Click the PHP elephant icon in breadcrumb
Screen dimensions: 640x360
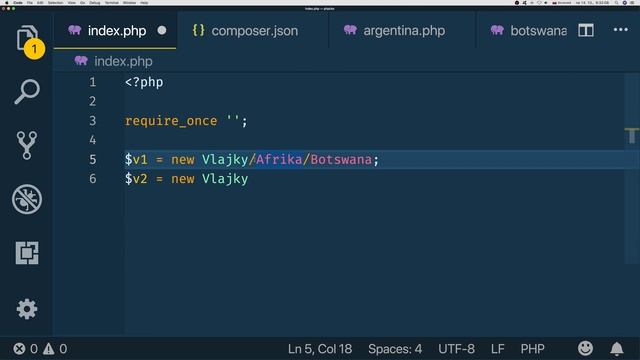tap(81, 61)
